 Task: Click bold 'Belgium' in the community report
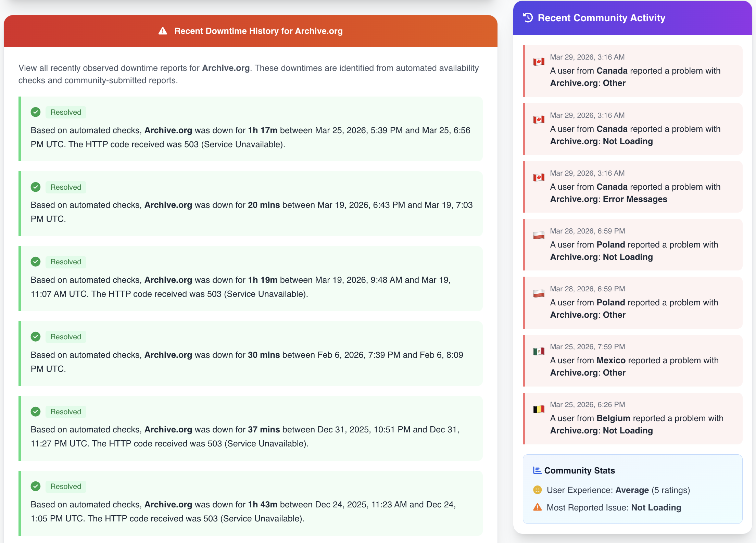pyautogui.click(x=614, y=418)
